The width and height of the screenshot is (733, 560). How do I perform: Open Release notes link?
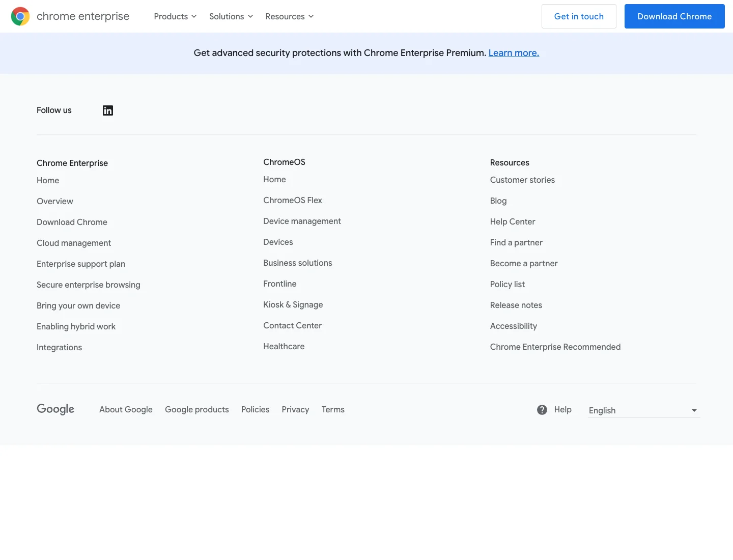516,305
